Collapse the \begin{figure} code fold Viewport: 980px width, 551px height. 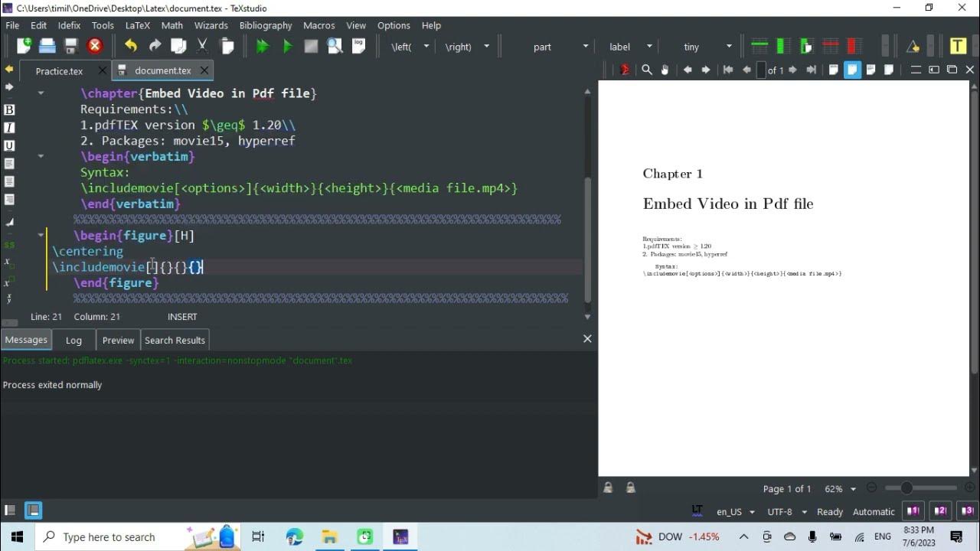pos(41,235)
